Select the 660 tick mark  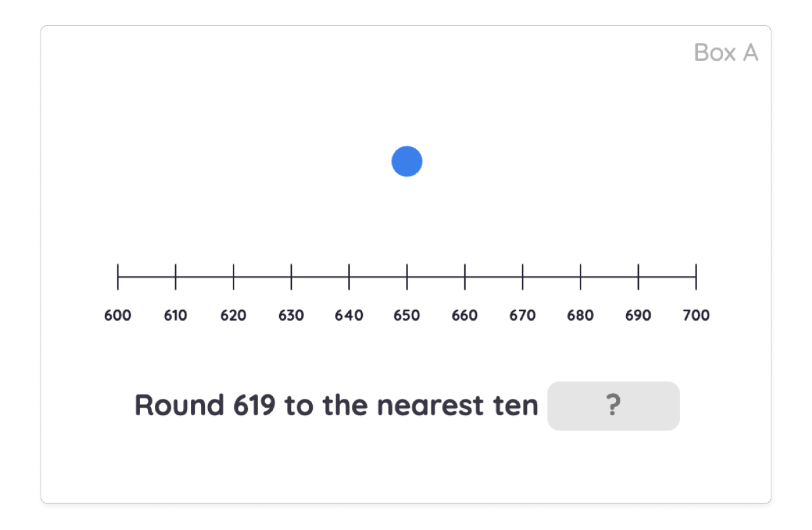pos(465,276)
